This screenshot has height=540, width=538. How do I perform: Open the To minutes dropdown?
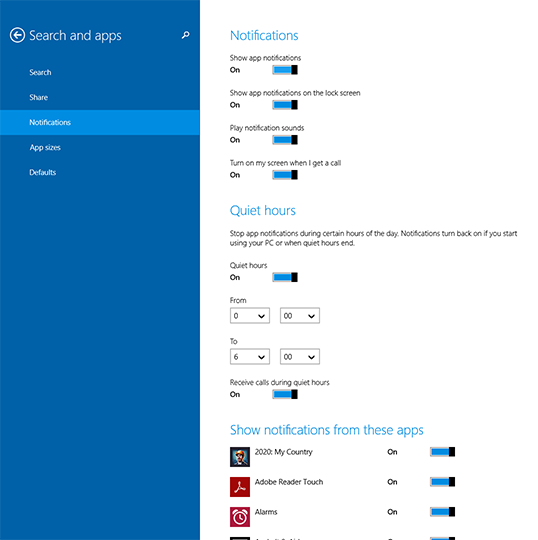click(x=300, y=356)
